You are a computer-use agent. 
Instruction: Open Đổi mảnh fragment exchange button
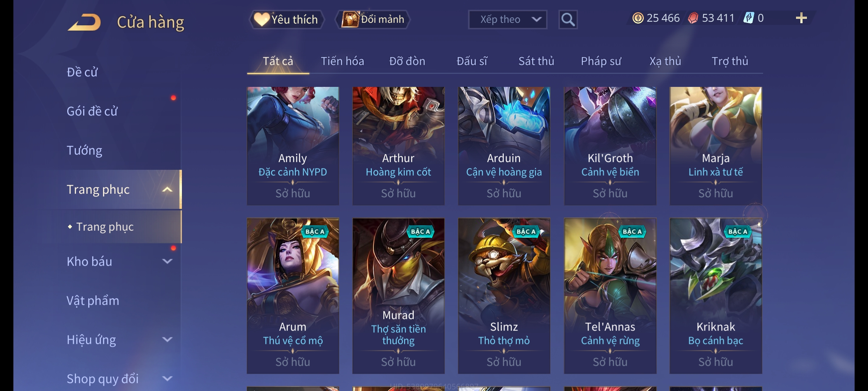tap(373, 20)
